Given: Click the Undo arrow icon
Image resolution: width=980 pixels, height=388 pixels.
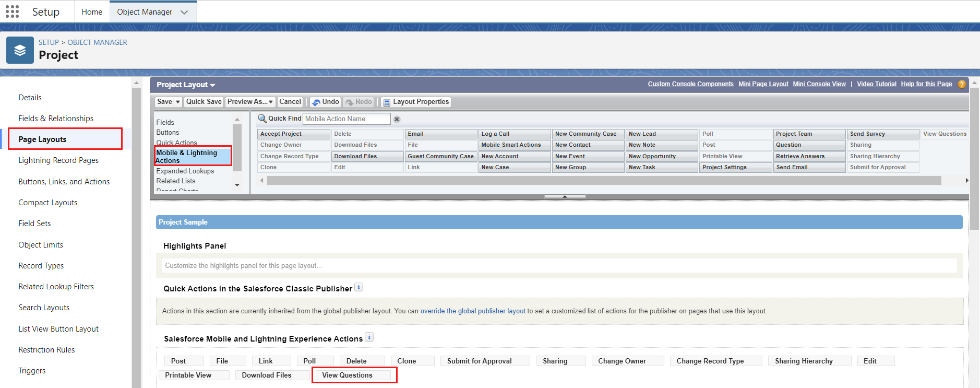Looking at the screenshot, I should (316, 102).
